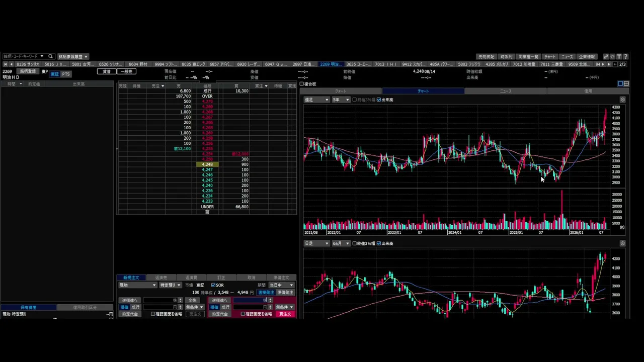The height and width of the screenshot is (362, 644).
Task: Click the 買注文 buy order button
Action: click(x=285, y=314)
